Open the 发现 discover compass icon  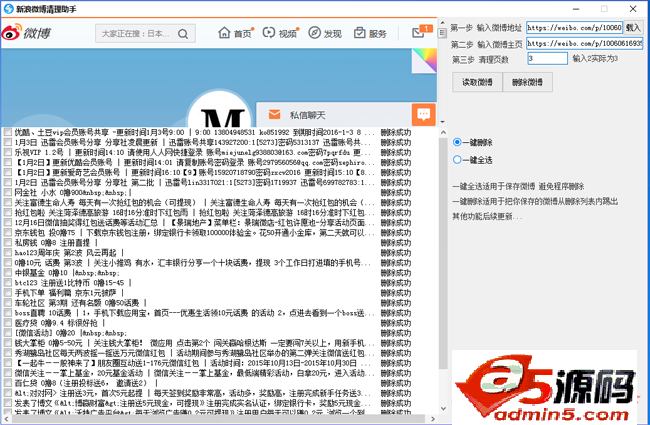pyautogui.click(x=314, y=33)
